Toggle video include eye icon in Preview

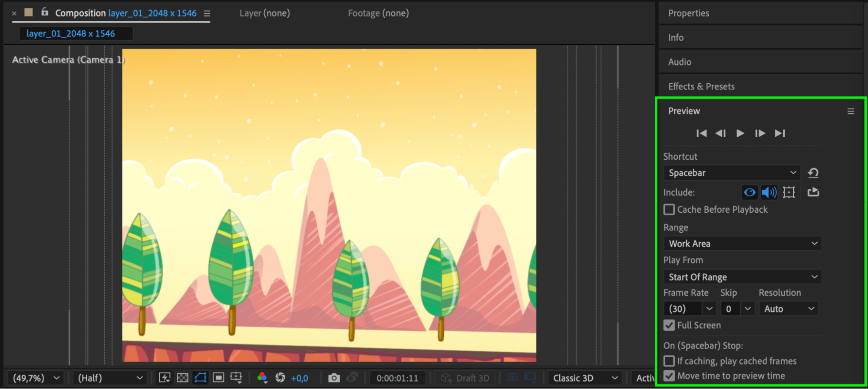coord(749,192)
